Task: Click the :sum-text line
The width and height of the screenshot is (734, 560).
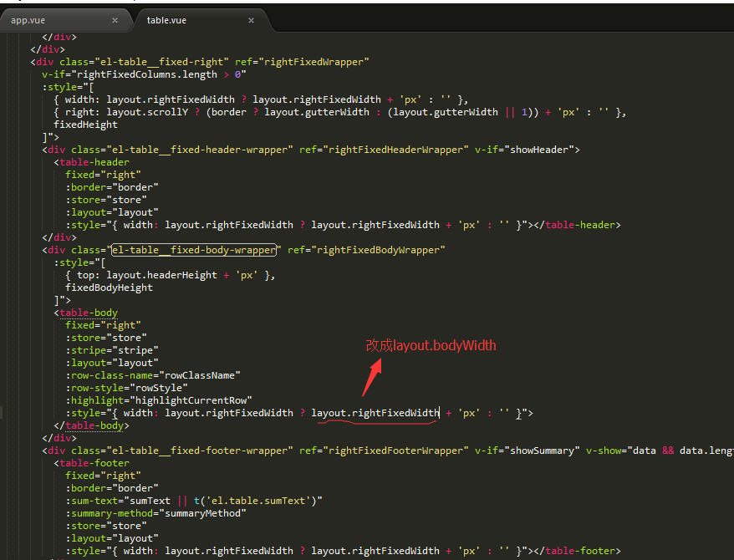Action: 194,501
